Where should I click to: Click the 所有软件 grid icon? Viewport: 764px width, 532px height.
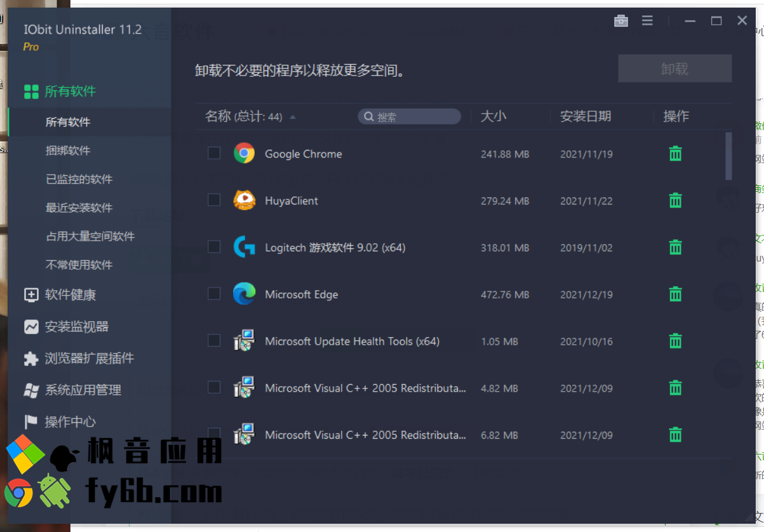point(31,91)
